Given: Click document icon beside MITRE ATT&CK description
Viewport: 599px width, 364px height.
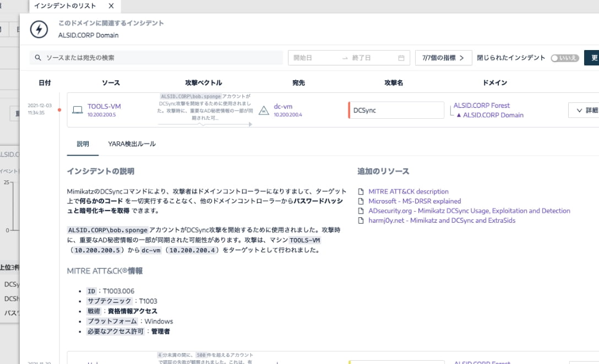Looking at the screenshot, I should click(x=361, y=191).
